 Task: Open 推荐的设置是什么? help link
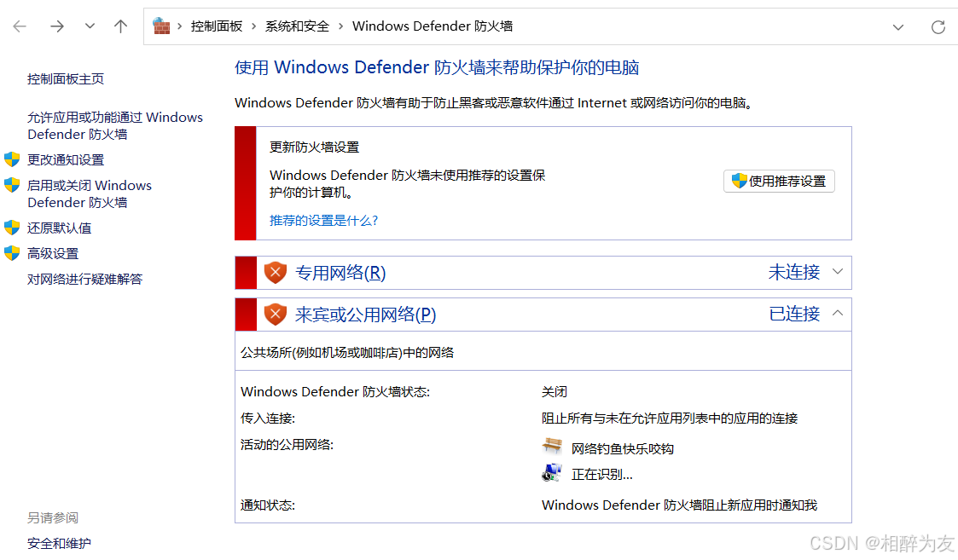point(324,221)
